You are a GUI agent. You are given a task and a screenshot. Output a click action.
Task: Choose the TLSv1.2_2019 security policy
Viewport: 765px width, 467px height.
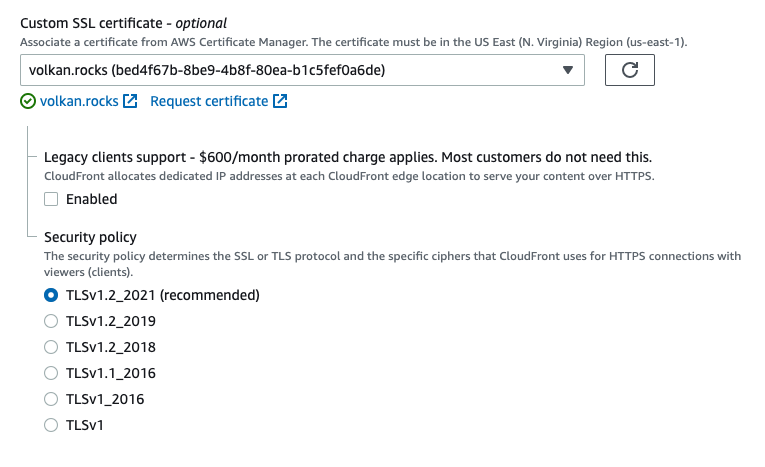[51, 321]
